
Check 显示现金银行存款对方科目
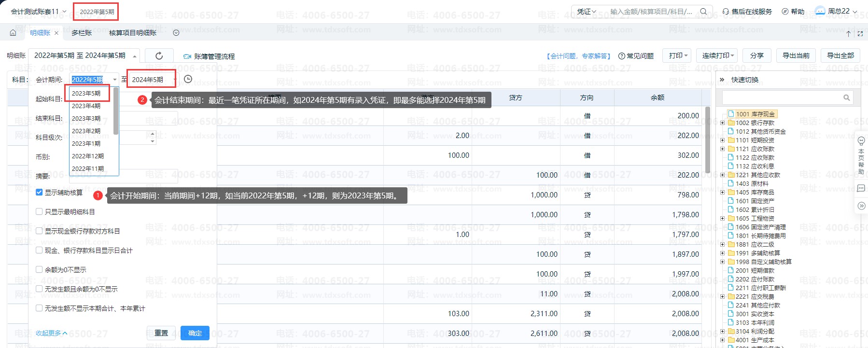tap(39, 231)
